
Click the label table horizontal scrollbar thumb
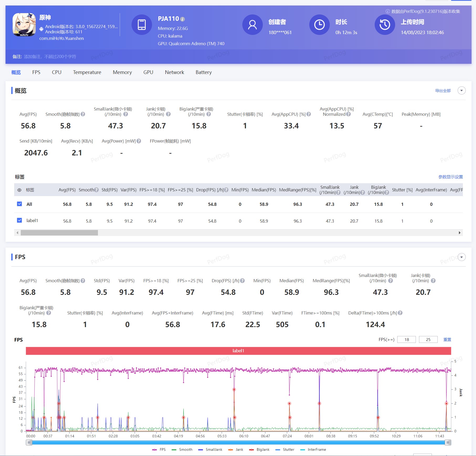tap(59, 233)
